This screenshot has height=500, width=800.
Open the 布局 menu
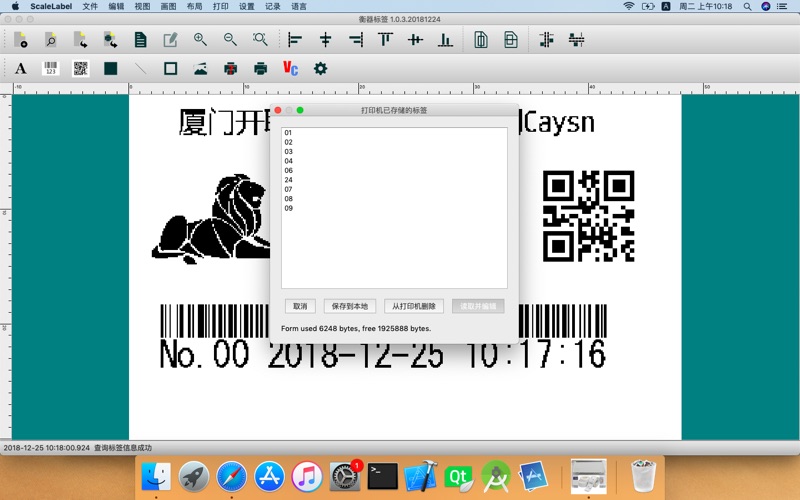(x=194, y=6)
